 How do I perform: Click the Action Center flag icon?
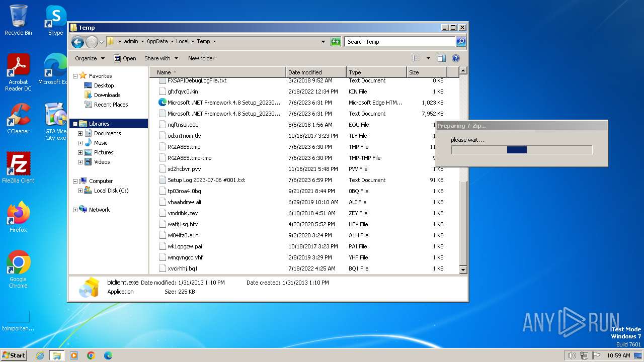(x=596, y=355)
